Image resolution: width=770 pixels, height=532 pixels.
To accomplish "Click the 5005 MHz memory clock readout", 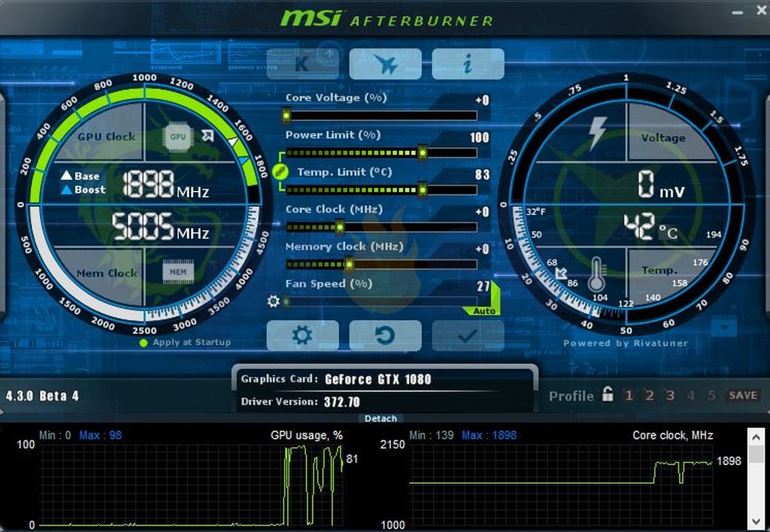I will click(x=161, y=227).
